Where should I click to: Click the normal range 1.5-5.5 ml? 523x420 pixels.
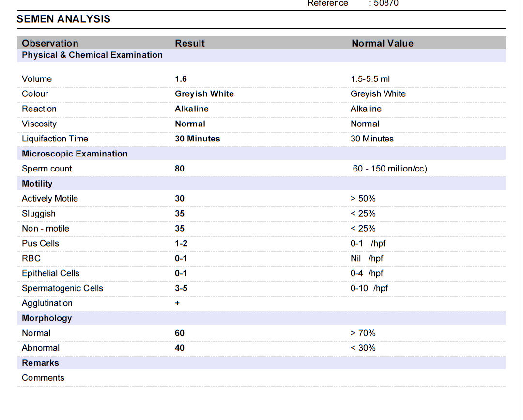click(x=370, y=79)
